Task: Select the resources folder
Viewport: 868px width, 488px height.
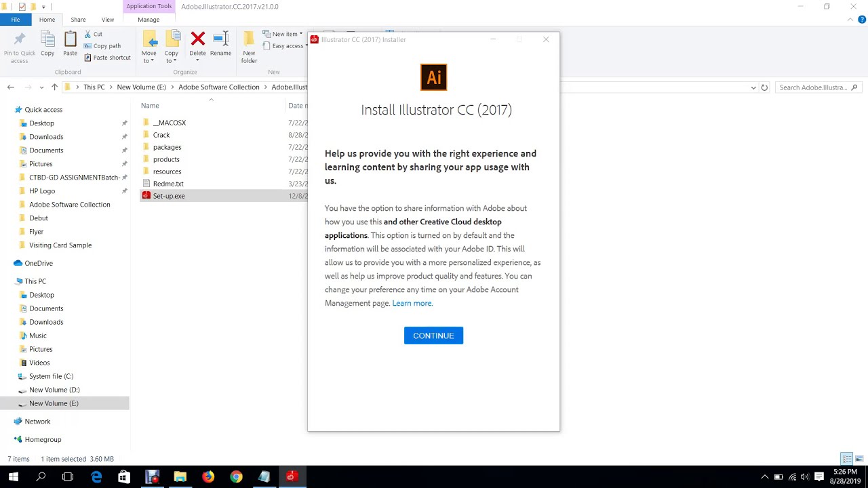Action: point(167,171)
